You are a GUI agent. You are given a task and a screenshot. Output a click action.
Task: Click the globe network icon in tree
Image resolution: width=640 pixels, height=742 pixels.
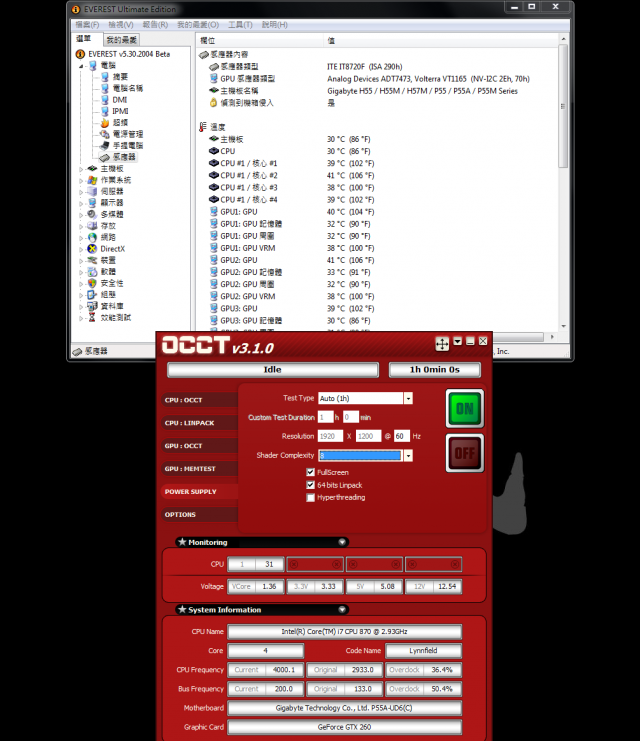pyautogui.click(x=92, y=238)
